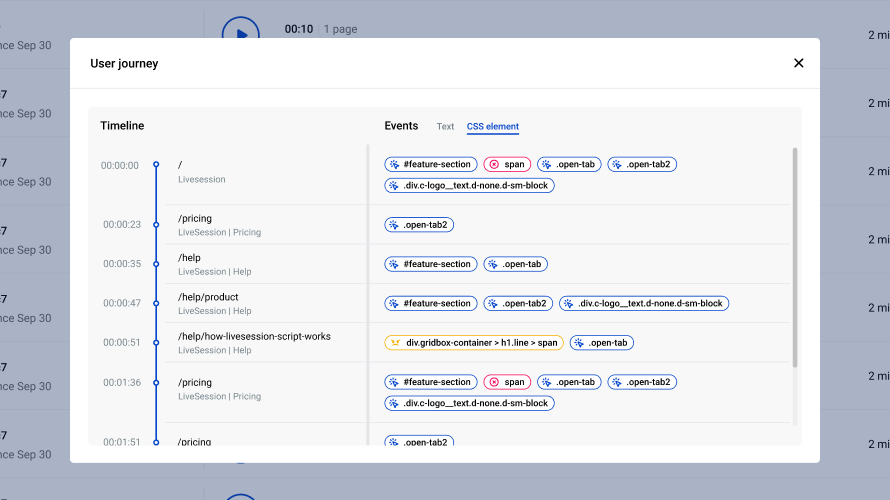Select the CSS element tab
This screenshot has width=890, height=500.
click(x=493, y=127)
